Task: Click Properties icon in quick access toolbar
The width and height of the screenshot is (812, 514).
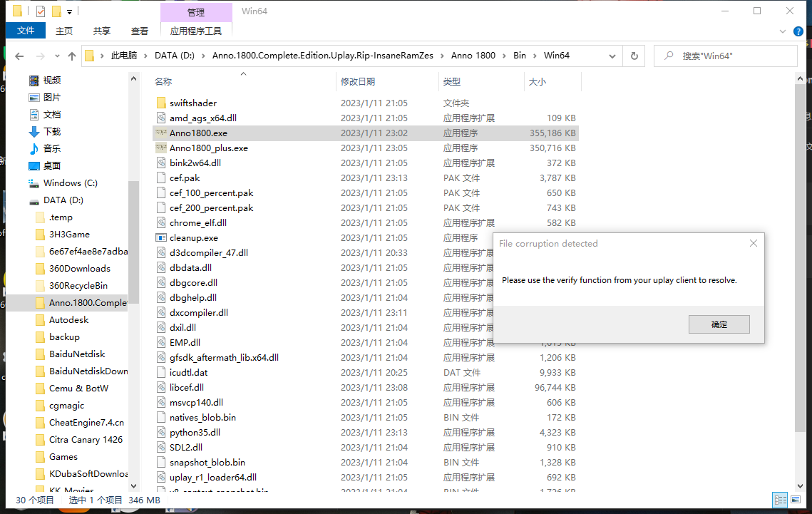Action: (40, 11)
